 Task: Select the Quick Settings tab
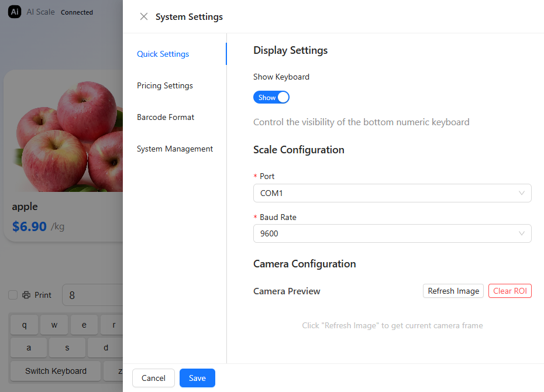pyautogui.click(x=163, y=54)
